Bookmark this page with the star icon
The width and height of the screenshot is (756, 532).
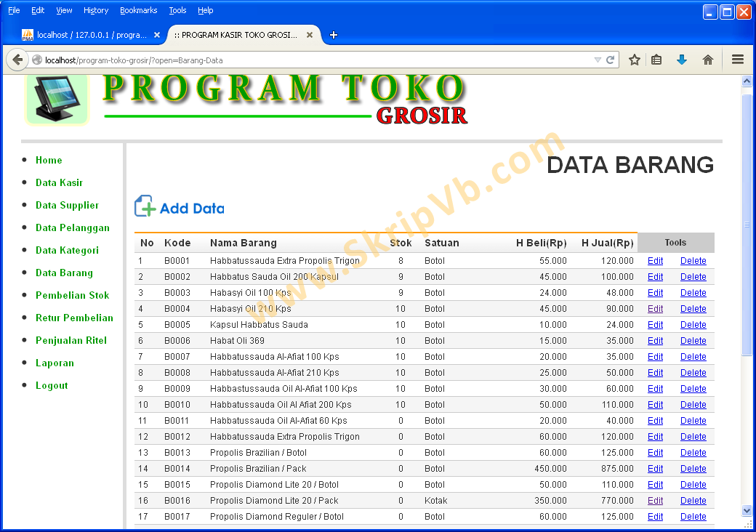[634, 60]
